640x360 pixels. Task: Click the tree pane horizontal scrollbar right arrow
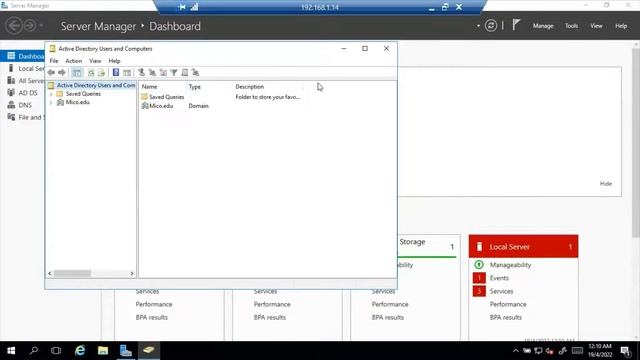pyautogui.click(x=132, y=273)
